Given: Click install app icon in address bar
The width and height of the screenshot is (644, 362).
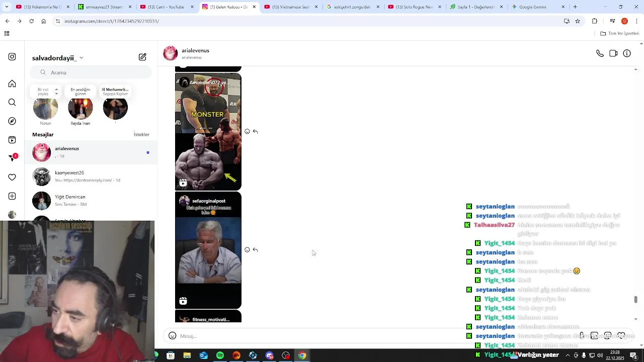Looking at the screenshot, I should coord(567,21).
